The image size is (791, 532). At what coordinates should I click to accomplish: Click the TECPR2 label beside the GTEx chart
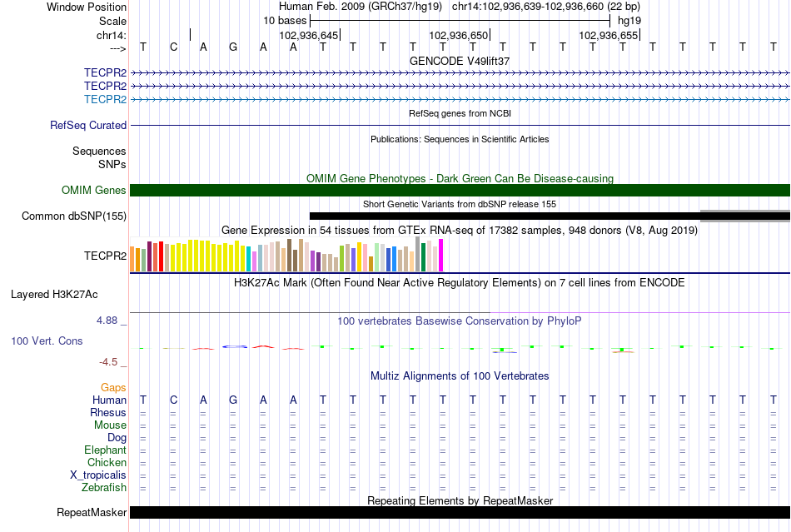coord(105,256)
